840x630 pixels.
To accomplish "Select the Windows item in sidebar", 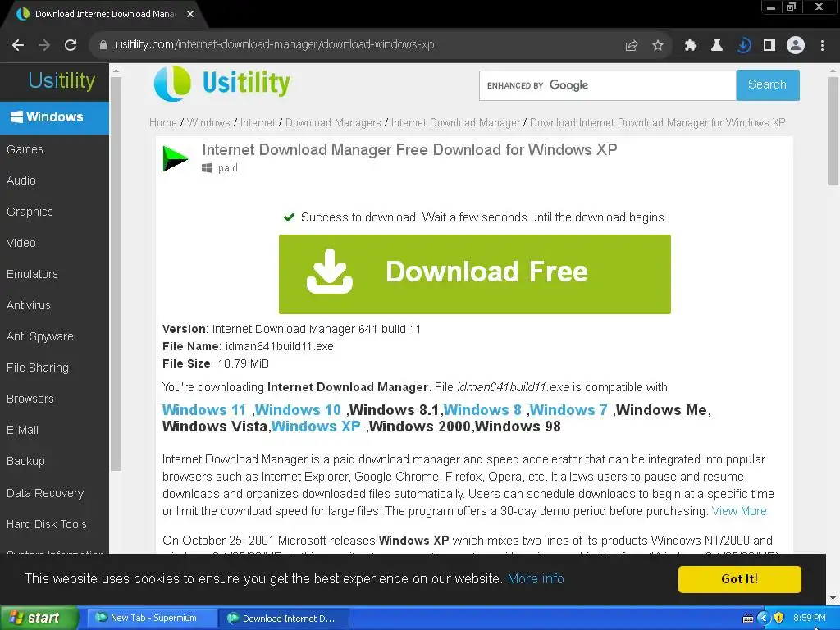I will pyautogui.click(x=54, y=117).
